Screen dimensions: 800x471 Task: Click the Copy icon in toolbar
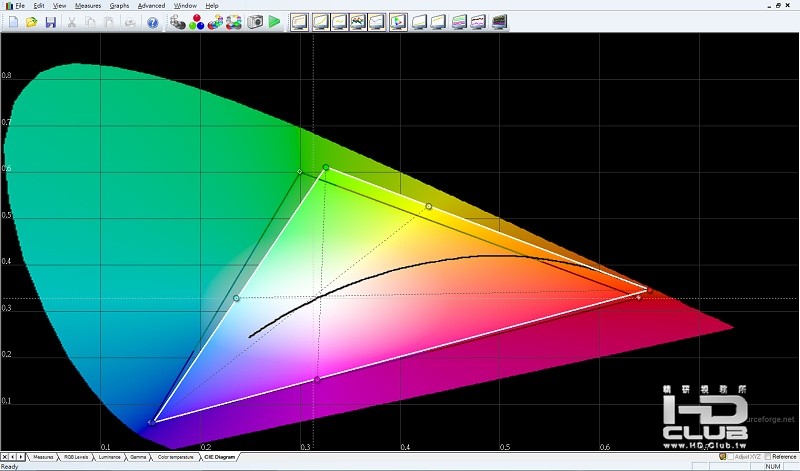90,22
